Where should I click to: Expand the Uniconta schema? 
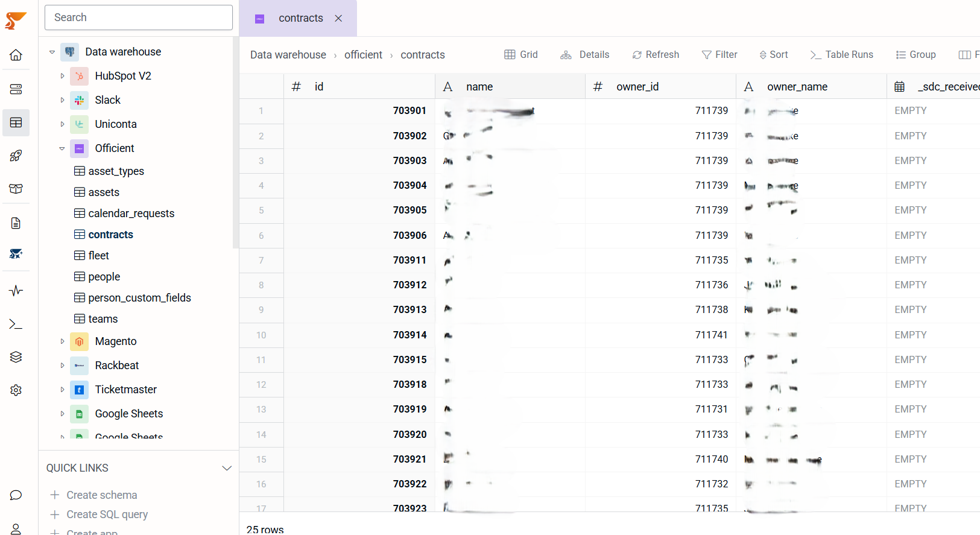click(x=62, y=124)
